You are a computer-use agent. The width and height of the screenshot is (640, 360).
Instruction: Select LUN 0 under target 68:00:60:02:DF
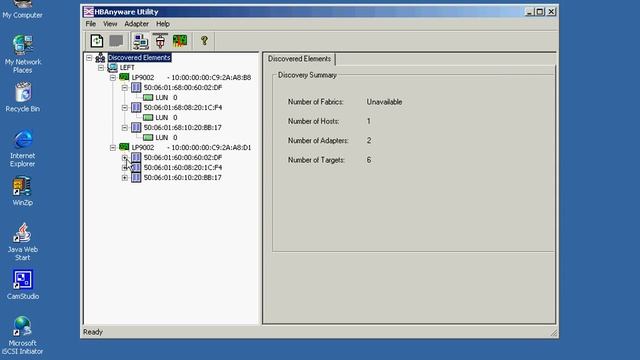point(166,98)
